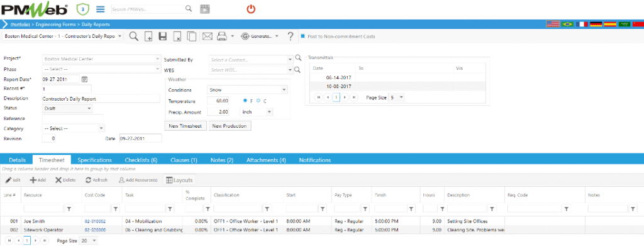
Task: Open the Report Date calendar picker
Action: click(x=85, y=79)
